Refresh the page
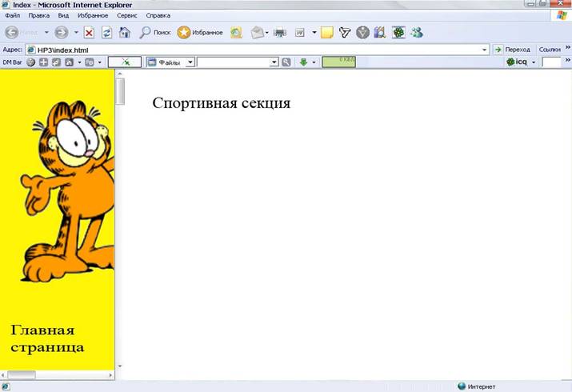This screenshot has height=392, width=572. [106, 33]
